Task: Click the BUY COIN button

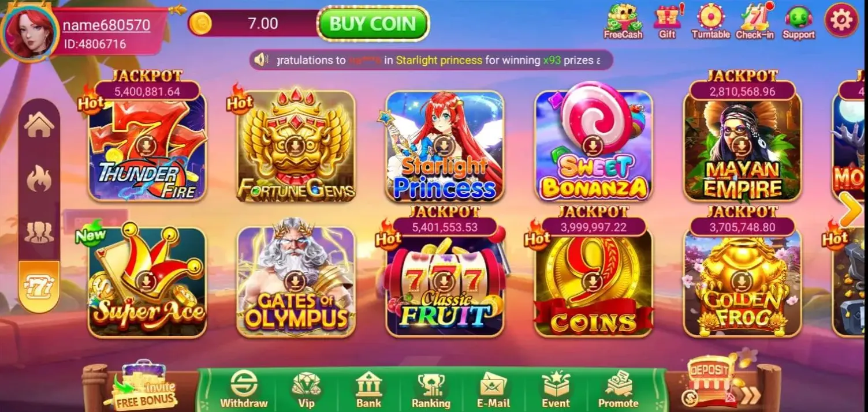Action: point(373,24)
